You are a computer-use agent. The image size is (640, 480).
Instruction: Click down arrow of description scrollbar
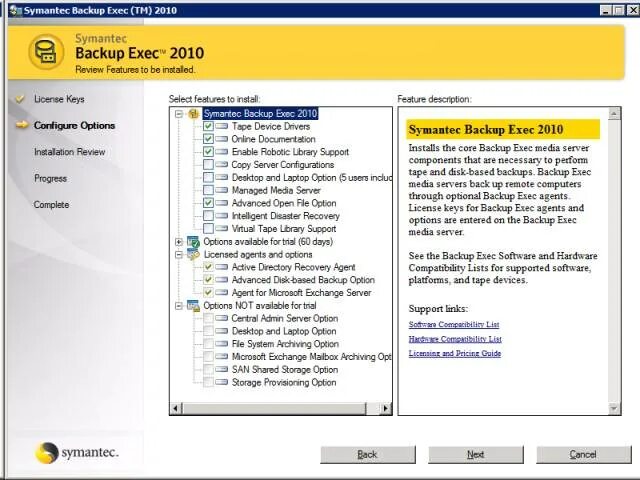point(614,407)
